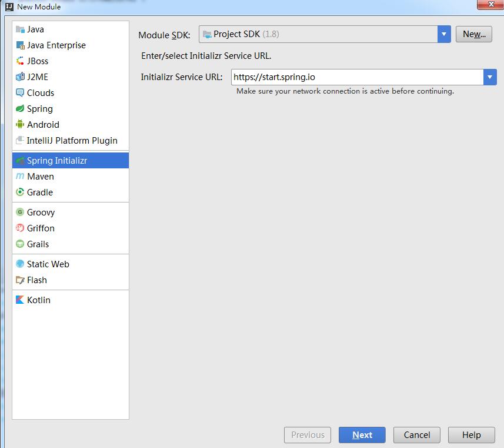The width and height of the screenshot is (504, 448).
Task: Click the Grails icon
Action: click(x=20, y=244)
